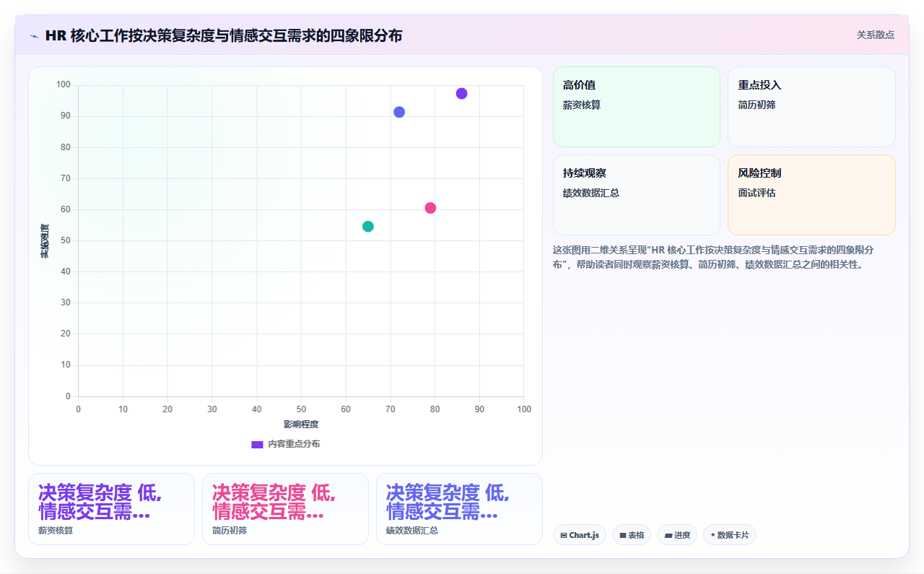Click the chart title heading text

224,35
